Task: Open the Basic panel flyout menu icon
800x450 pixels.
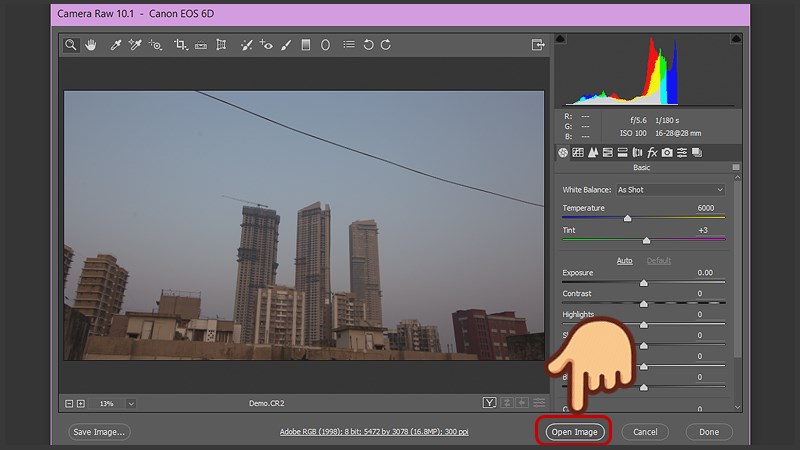Action: 736,167
